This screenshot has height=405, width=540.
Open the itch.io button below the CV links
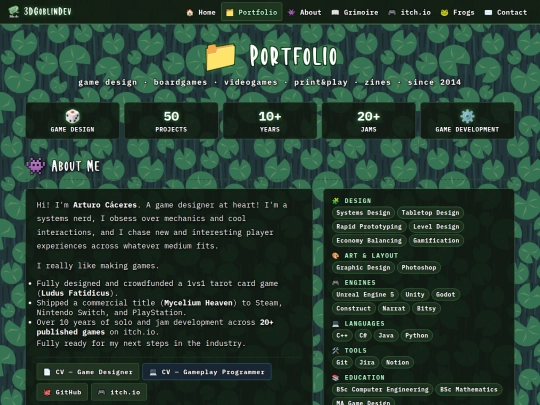pyautogui.click(x=119, y=392)
